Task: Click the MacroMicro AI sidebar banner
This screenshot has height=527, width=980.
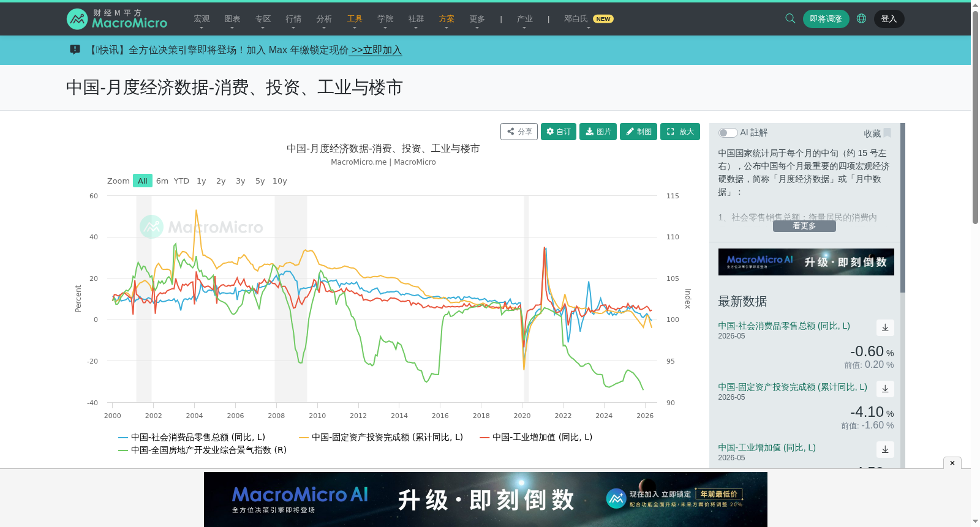Action: (x=806, y=262)
